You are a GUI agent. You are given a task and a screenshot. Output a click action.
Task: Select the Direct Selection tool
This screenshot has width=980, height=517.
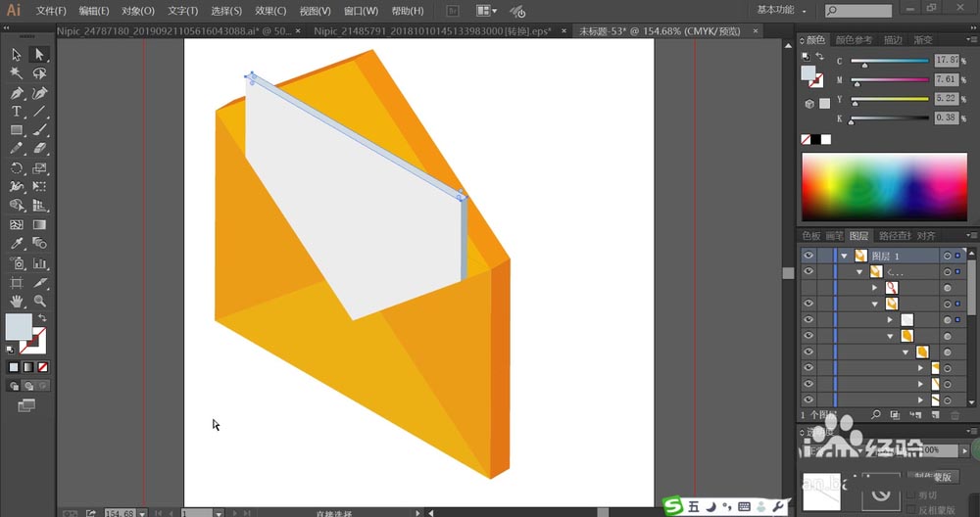39,55
